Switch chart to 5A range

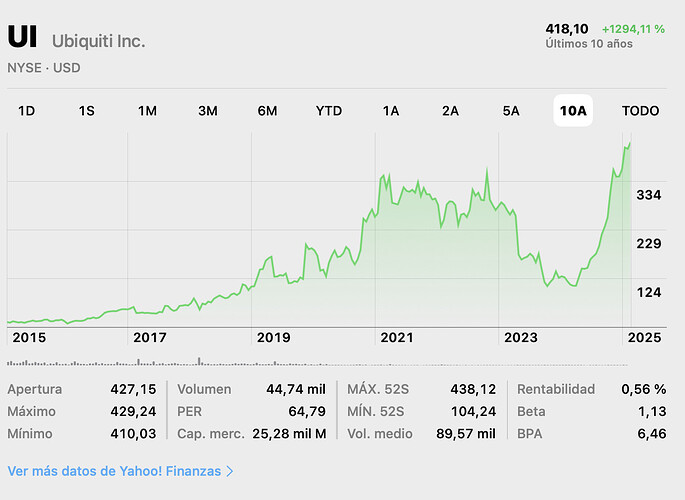point(511,111)
